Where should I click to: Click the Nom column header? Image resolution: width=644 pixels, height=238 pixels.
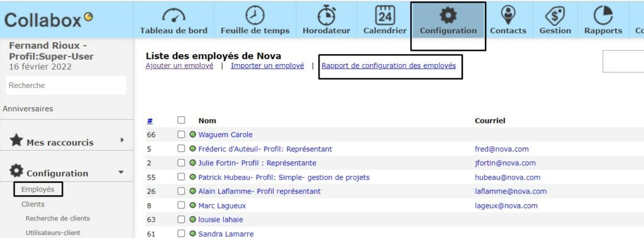pos(208,121)
